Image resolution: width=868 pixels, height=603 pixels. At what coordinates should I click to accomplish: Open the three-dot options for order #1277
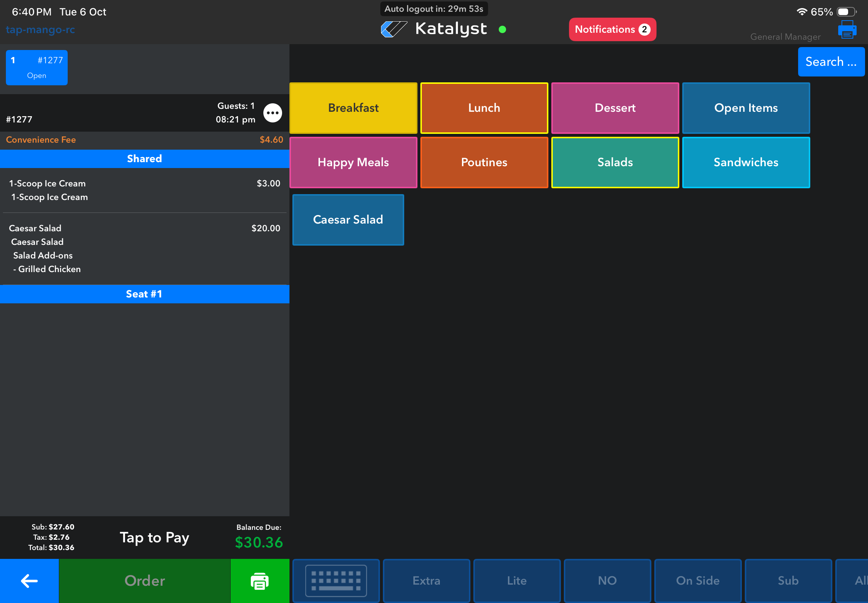point(273,113)
